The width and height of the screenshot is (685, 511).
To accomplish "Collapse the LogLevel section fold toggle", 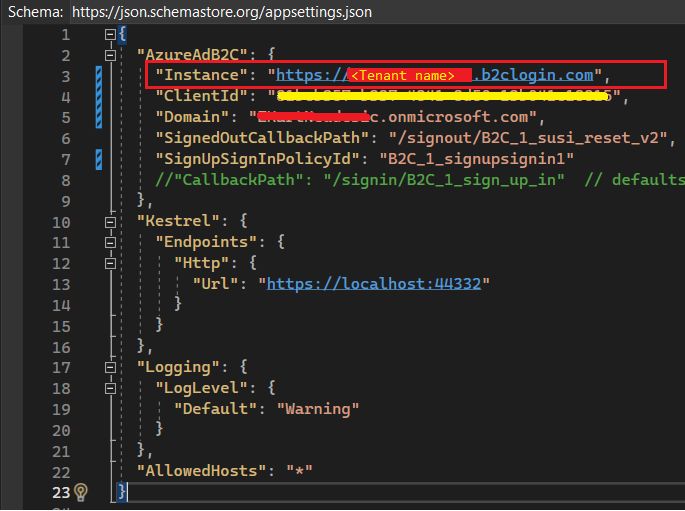I will [110, 389].
